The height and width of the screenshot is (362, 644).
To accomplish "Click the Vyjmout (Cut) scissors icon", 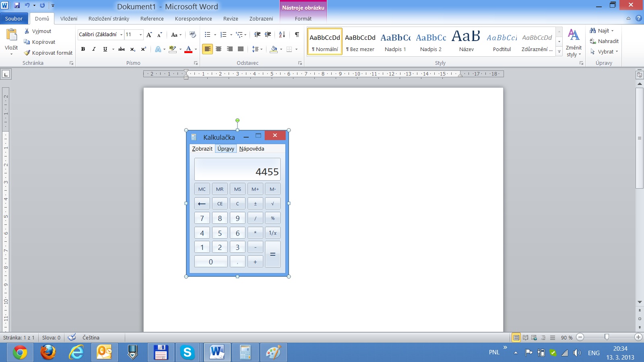I will coord(27,31).
